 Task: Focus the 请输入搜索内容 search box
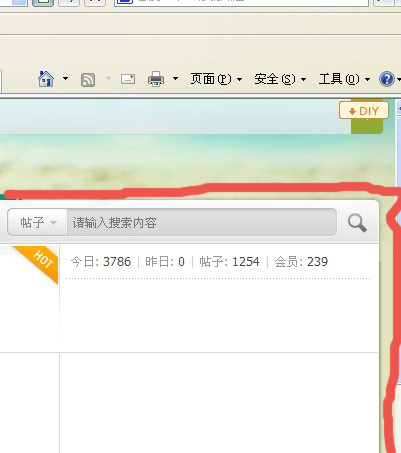coord(202,222)
